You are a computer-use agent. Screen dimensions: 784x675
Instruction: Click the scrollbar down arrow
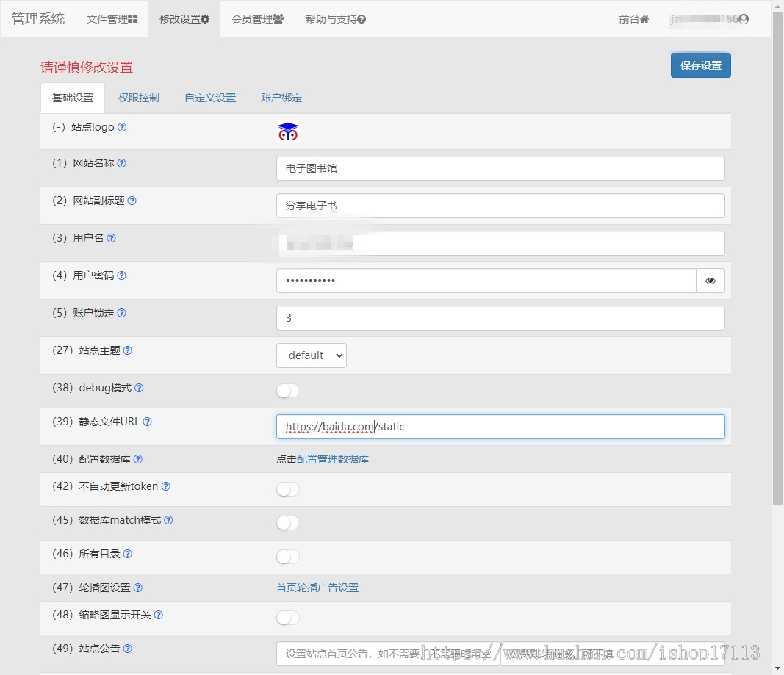tap(777, 668)
